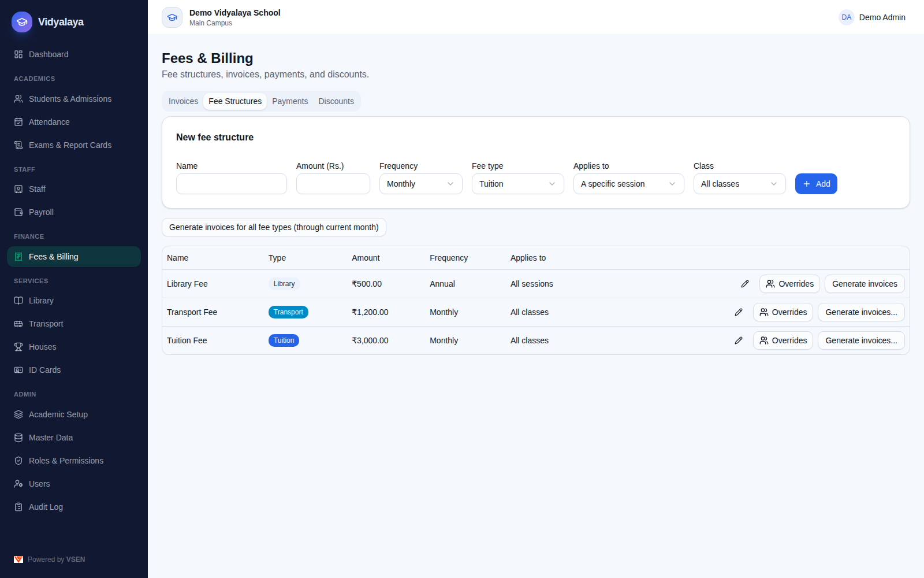Click the Roles & Permissions shield icon
Screen dimensions: 924x578
click(x=18, y=461)
